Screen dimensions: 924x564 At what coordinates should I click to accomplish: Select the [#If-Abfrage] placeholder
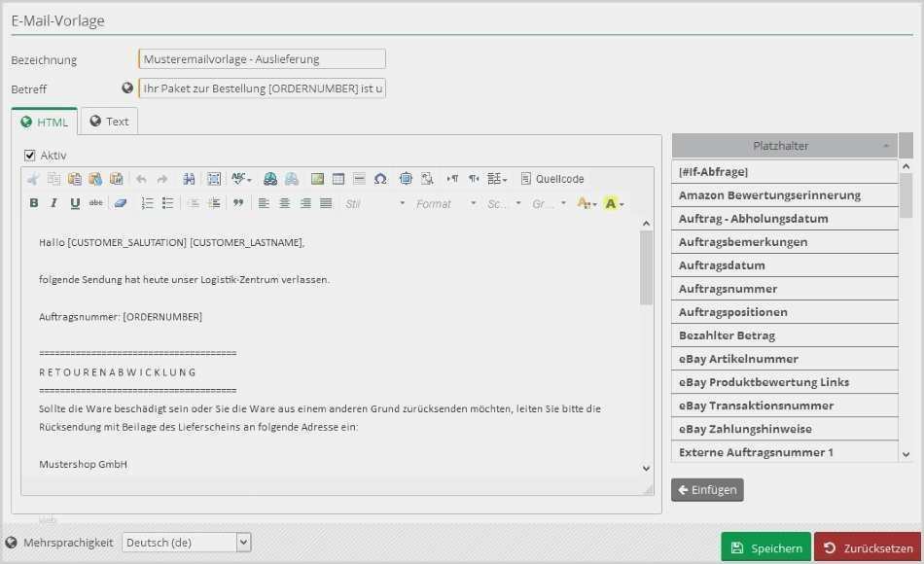784,171
